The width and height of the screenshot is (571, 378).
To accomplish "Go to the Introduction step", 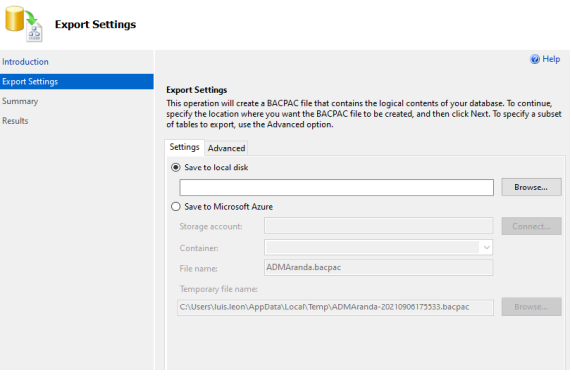I will [25, 62].
